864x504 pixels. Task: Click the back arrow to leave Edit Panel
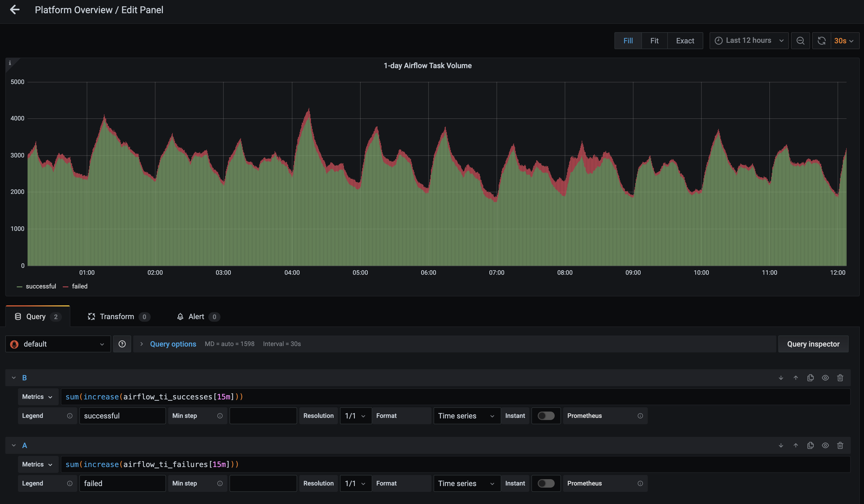click(x=15, y=10)
